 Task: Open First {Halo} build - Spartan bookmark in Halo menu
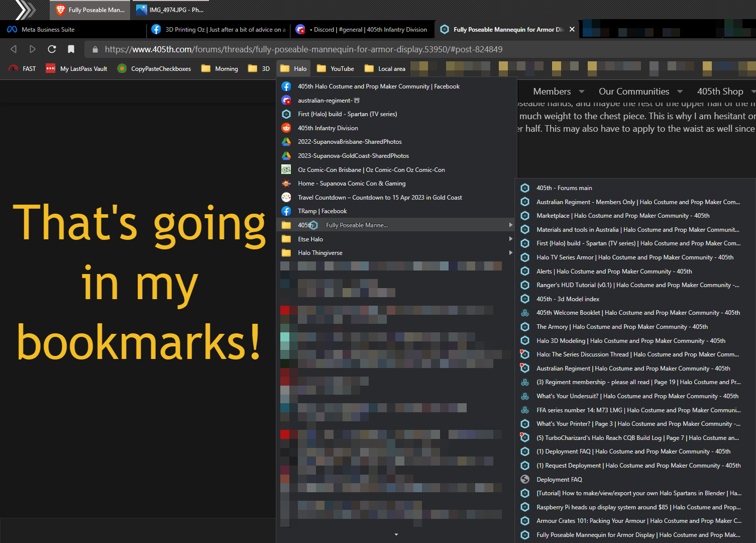pyautogui.click(x=397, y=114)
